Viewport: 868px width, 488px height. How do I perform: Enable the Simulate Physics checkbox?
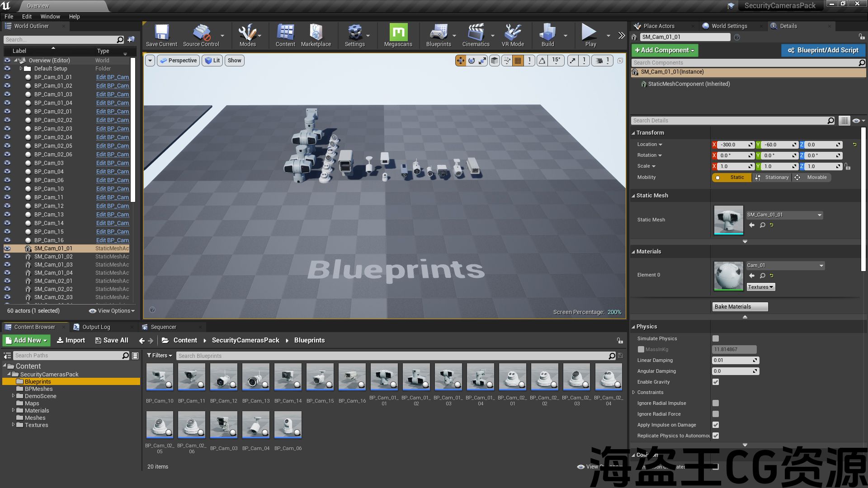[x=716, y=338]
